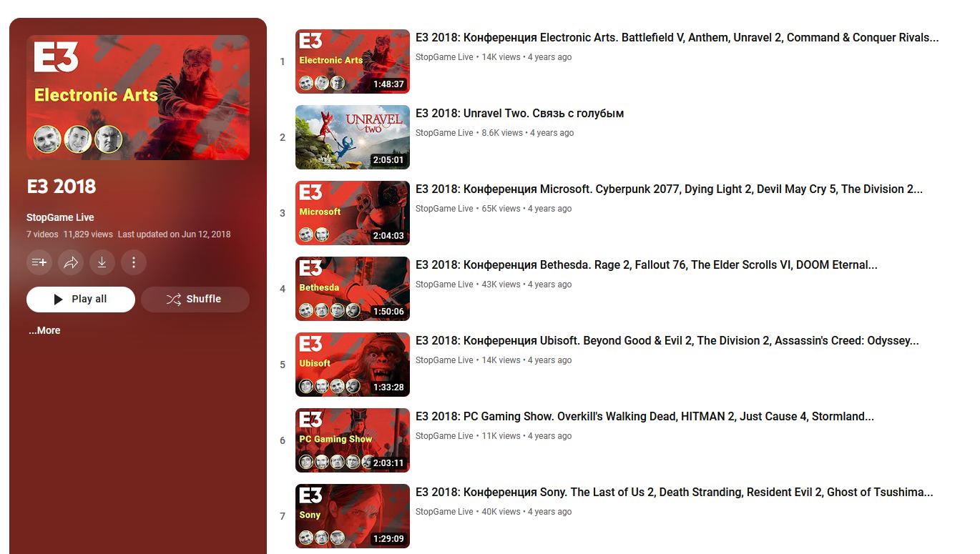Click the PC Gaming Show video title
The width and height of the screenshot is (980, 554).
645,417
